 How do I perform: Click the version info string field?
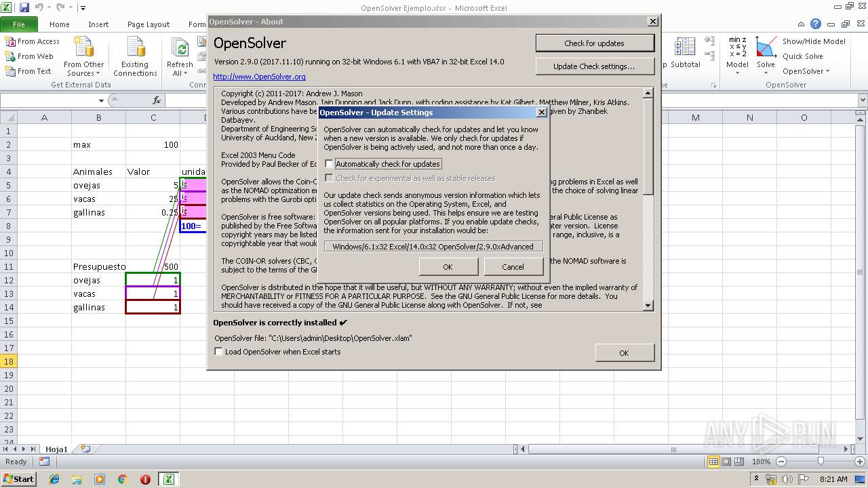(433, 247)
